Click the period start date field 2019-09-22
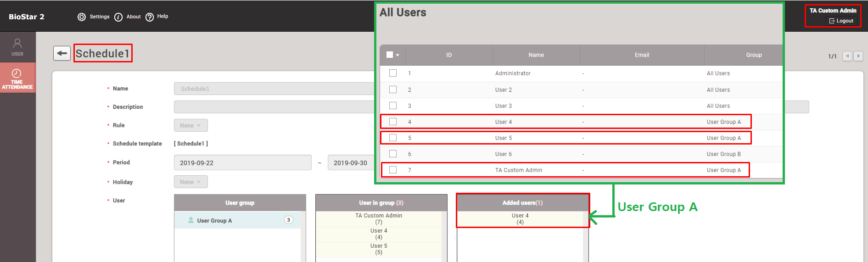The height and width of the screenshot is (262, 868). coord(242,163)
